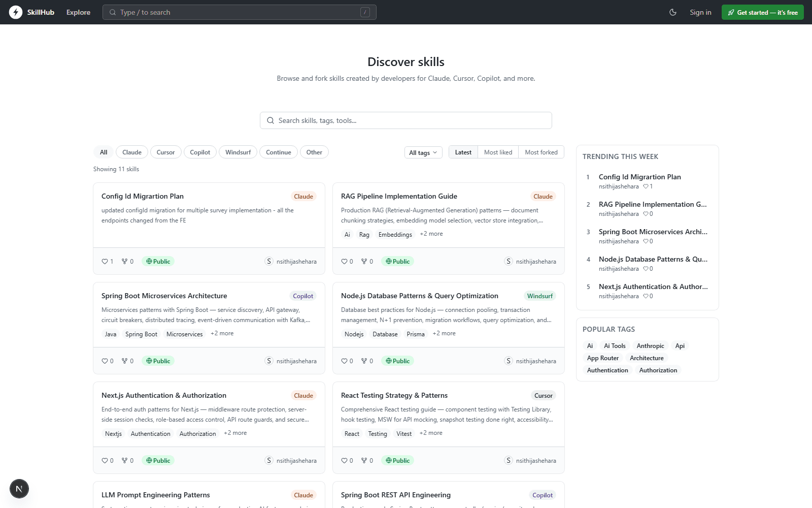Filter skills by Cursor

[165, 152]
